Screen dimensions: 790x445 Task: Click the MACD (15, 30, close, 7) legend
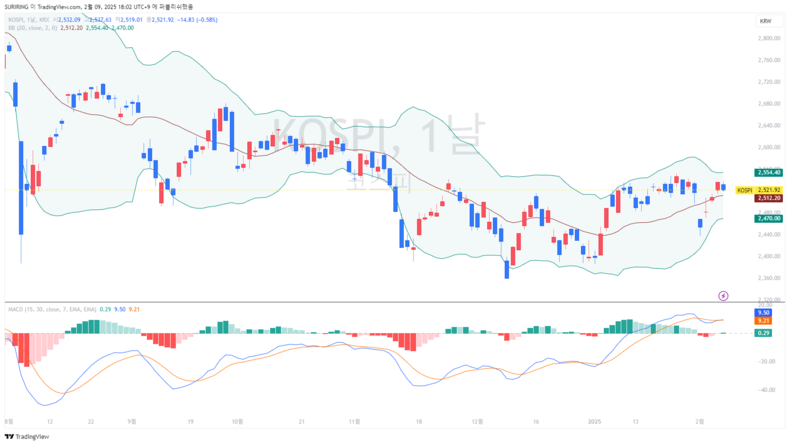(x=52, y=309)
